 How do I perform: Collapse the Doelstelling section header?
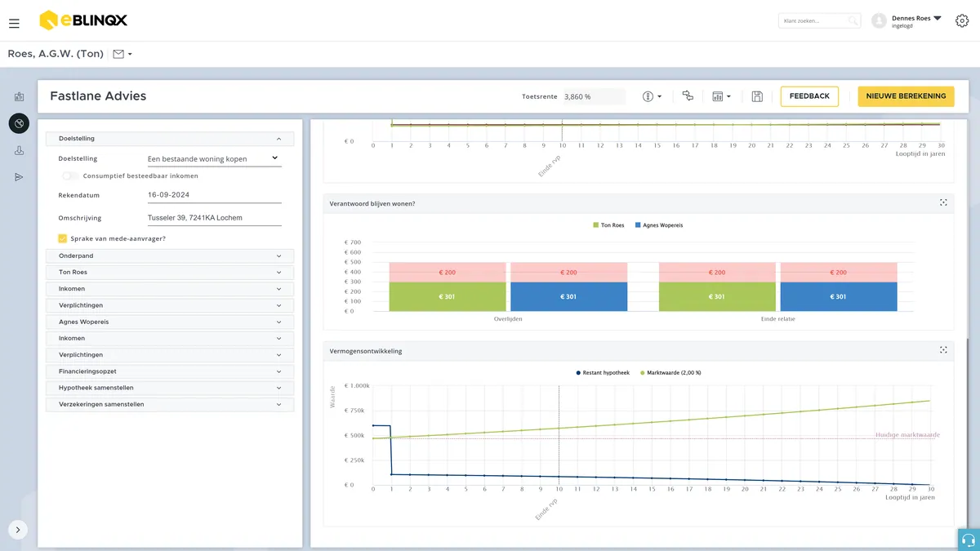click(170, 139)
